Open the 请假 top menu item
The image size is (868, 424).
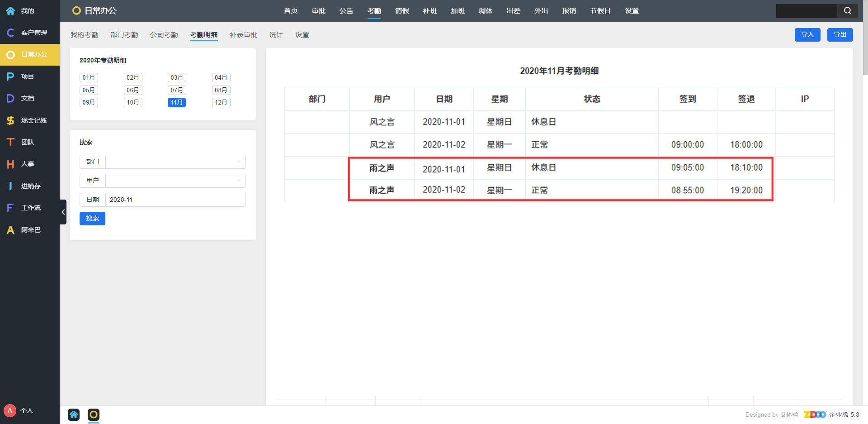coord(401,11)
